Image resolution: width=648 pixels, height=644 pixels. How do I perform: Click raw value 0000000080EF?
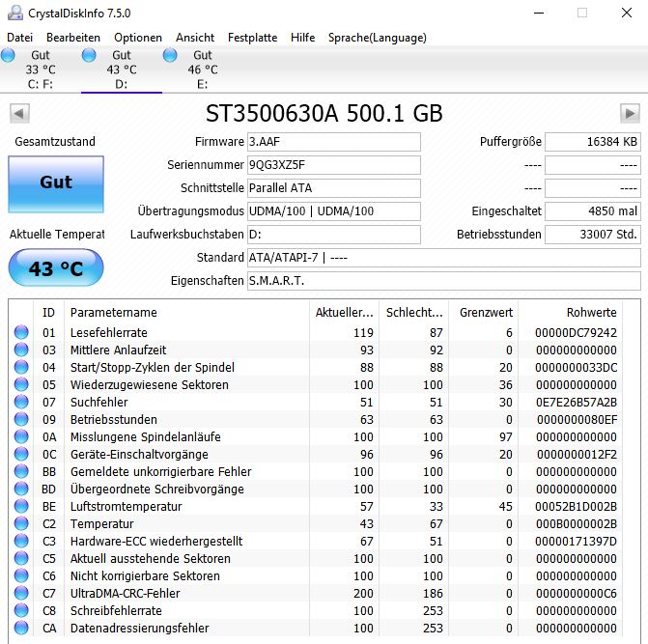tap(578, 419)
